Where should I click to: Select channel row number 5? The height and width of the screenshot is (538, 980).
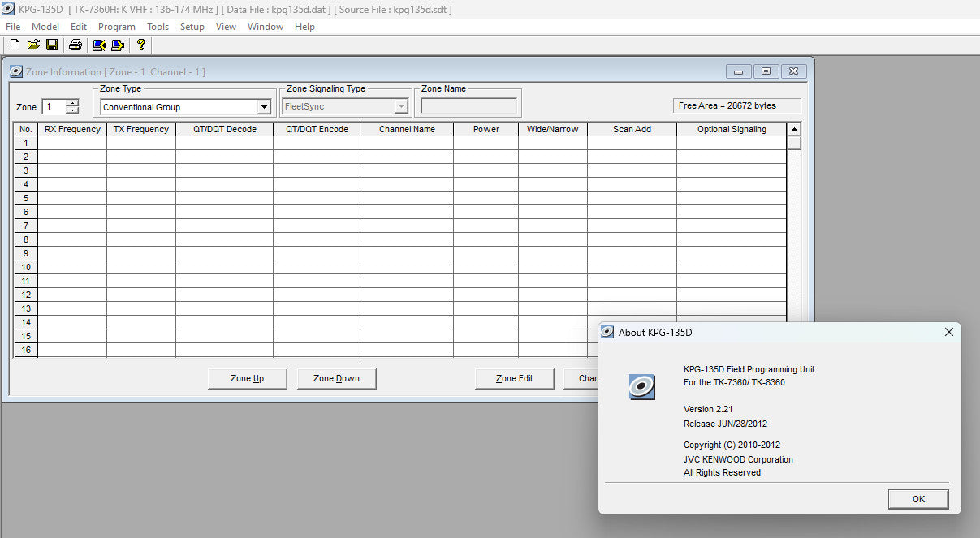click(x=26, y=198)
